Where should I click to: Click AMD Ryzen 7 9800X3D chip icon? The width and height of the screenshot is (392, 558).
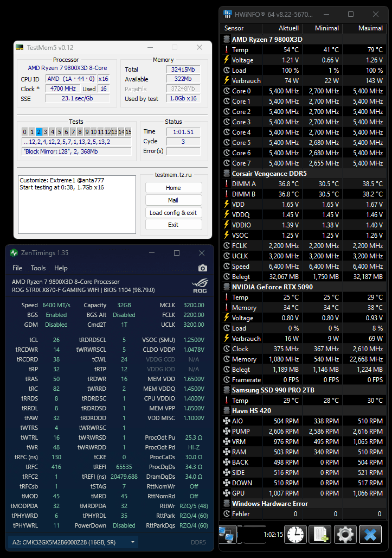(x=227, y=39)
